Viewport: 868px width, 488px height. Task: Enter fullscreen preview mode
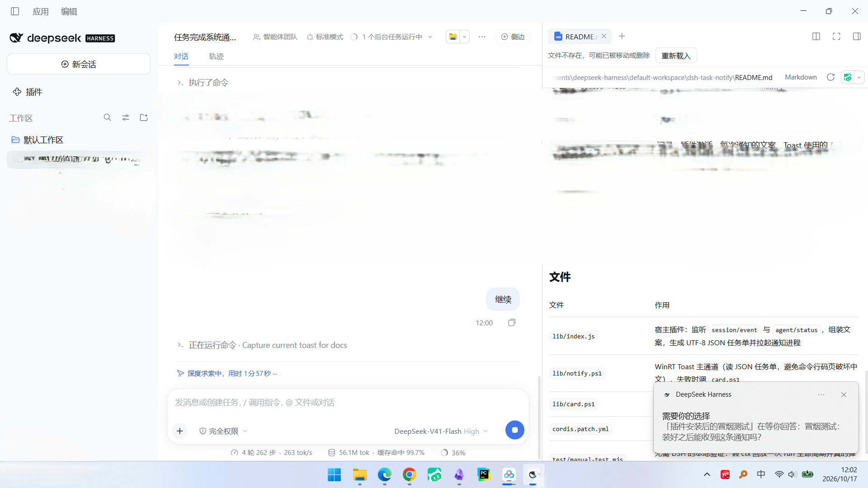[836, 37]
